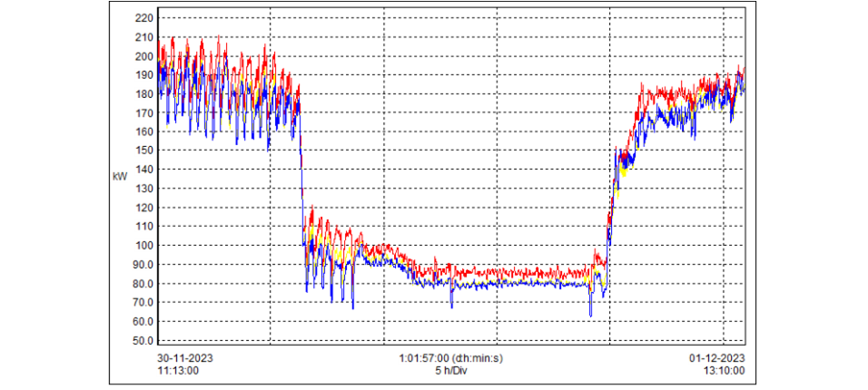
Task: Click the 30-11-2023 start date label
Action: [x=184, y=358]
